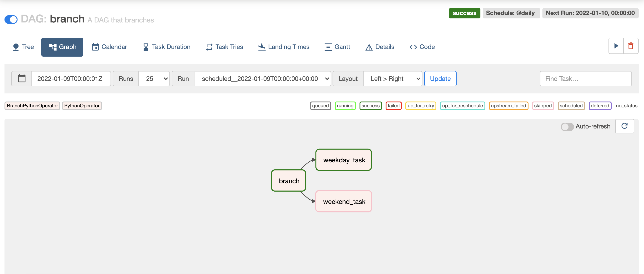
Task: Click the weekend_task node
Action: (344, 201)
